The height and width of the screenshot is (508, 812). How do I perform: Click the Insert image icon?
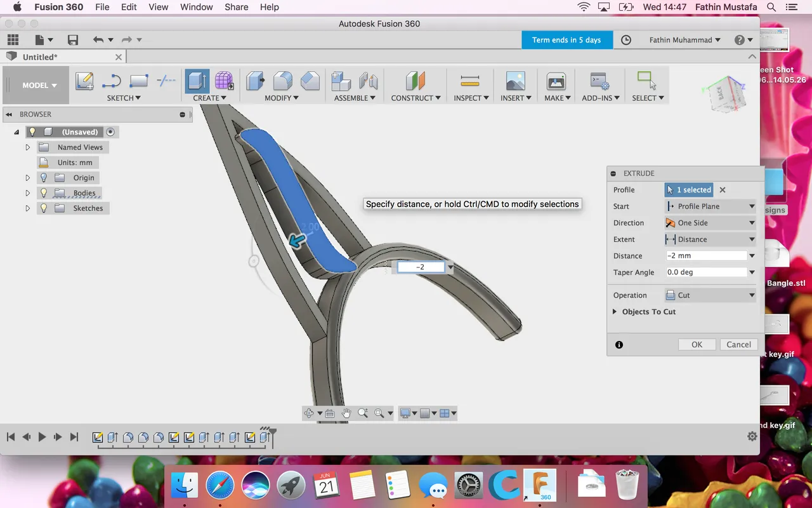[x=515, y=81]
